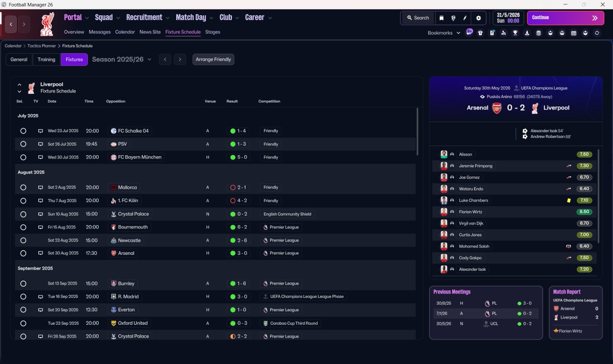Select the Oxford United fixture radio button
613x364 pixels.
pyautogui.click(x=23, y=323)
